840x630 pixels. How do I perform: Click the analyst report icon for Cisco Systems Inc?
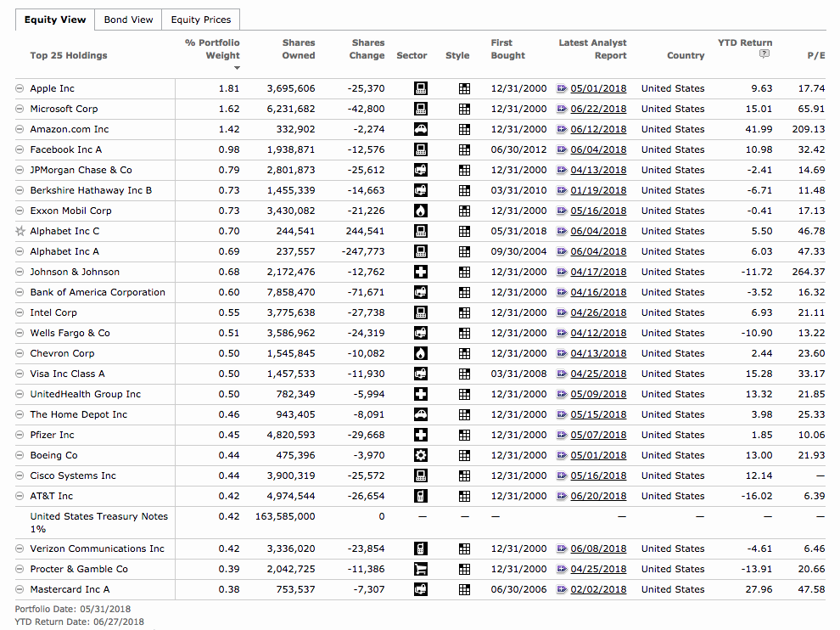562,475
